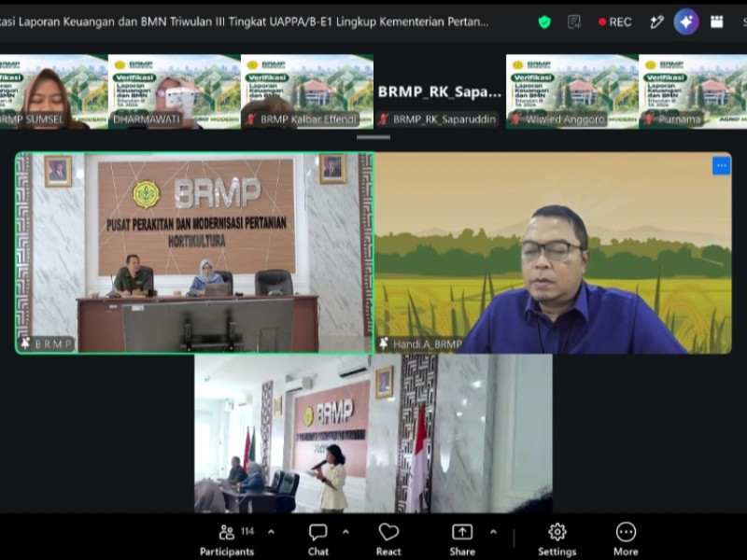Viewport: 747px width, 560px height.
Task: Click the gallery strip drag handle bar
Action: (373, 137)
